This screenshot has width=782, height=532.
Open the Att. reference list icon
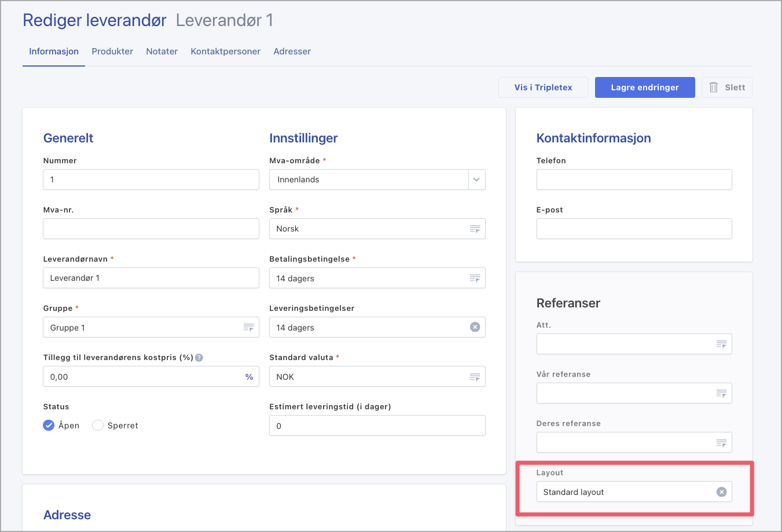click(721, 344)
